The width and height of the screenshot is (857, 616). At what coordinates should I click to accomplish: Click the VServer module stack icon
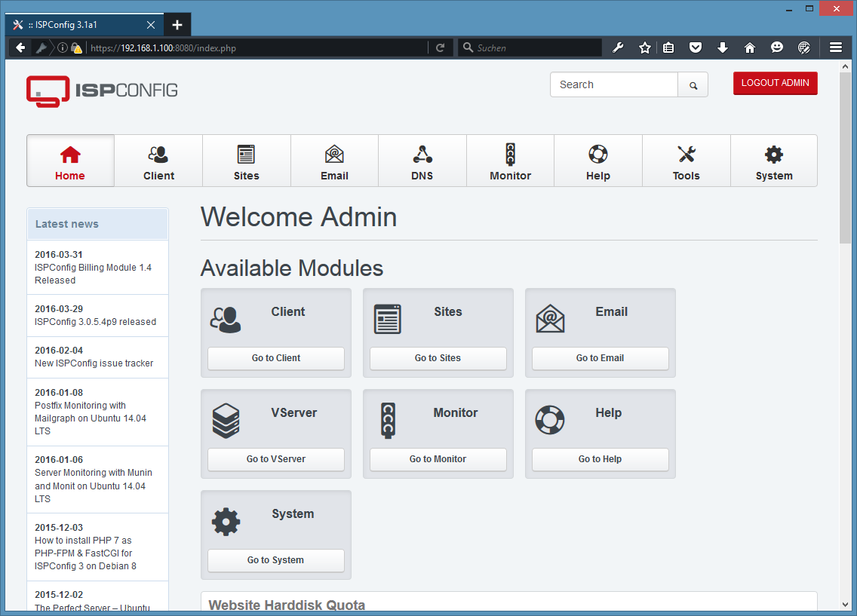(226, 421)
